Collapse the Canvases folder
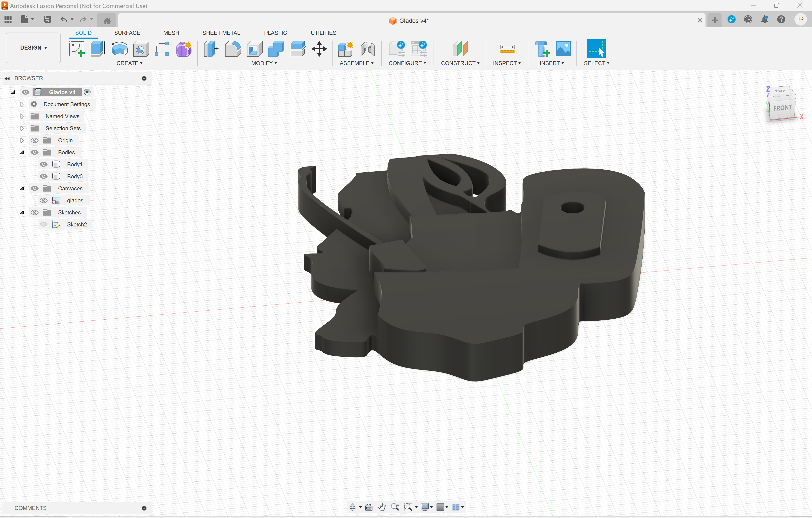 [22, 188]
